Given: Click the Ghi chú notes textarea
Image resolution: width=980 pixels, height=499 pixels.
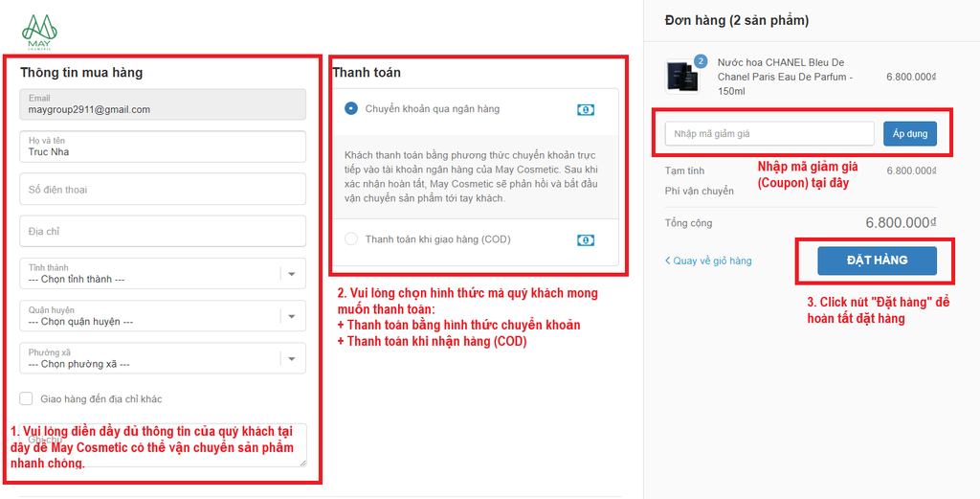Looking at the screenshot, I should (163, 444).
